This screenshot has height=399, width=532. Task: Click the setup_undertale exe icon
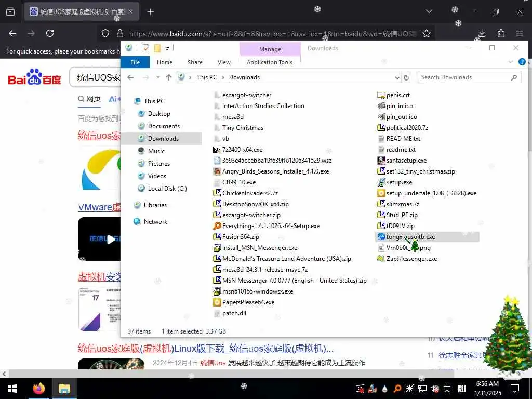click(381, 193)
